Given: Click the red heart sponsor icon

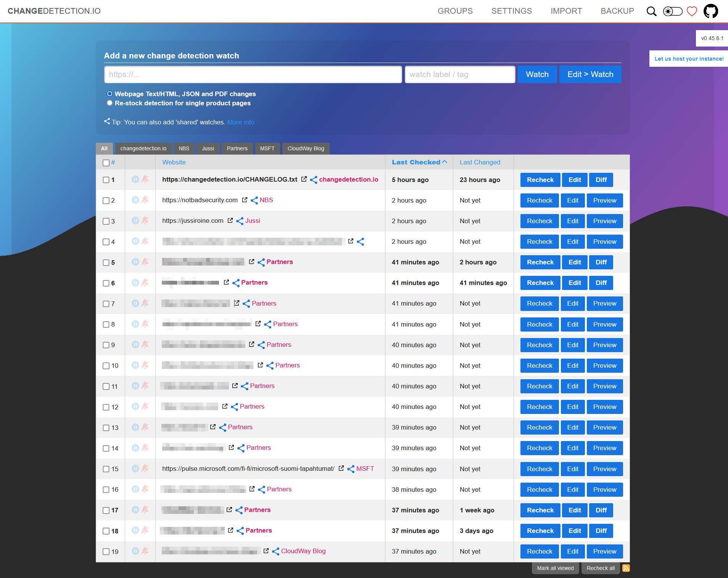Looking at the screenshot, I should coord(692,11).
